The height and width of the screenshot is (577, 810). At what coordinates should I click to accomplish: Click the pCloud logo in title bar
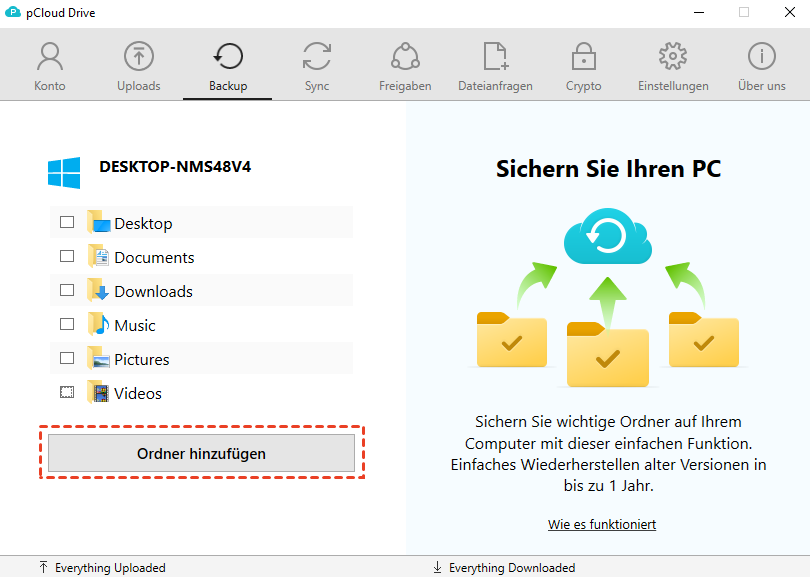(x=12, y=12)
